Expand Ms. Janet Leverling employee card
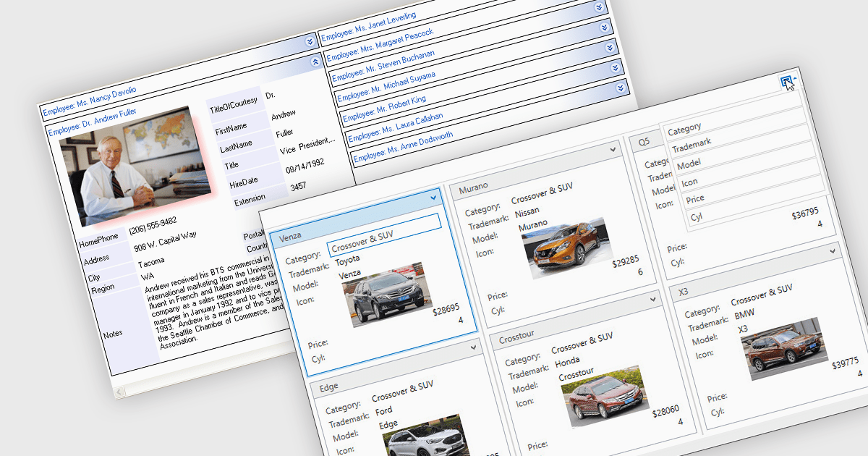The height and width of the screenshot is (456, 868). 599,7
